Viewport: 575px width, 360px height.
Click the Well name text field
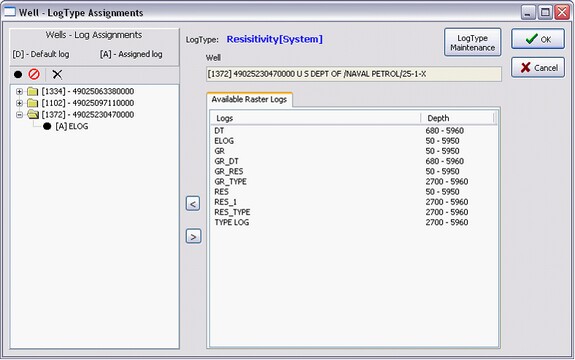pyautogui.click(x=354, y=74)
